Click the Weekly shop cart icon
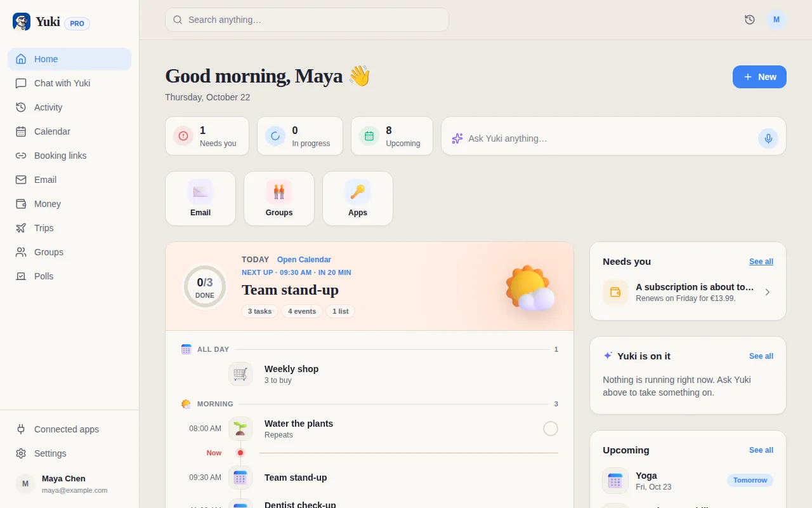This screenshot has height=508, width=812. [240, 374]
